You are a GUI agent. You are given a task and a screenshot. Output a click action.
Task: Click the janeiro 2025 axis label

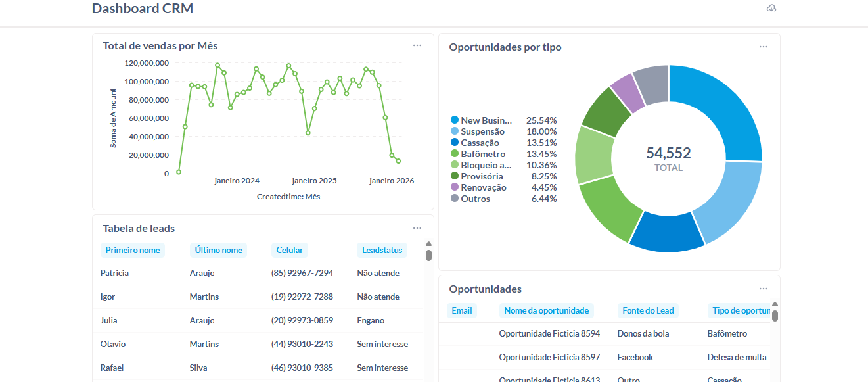pos(315,181)
